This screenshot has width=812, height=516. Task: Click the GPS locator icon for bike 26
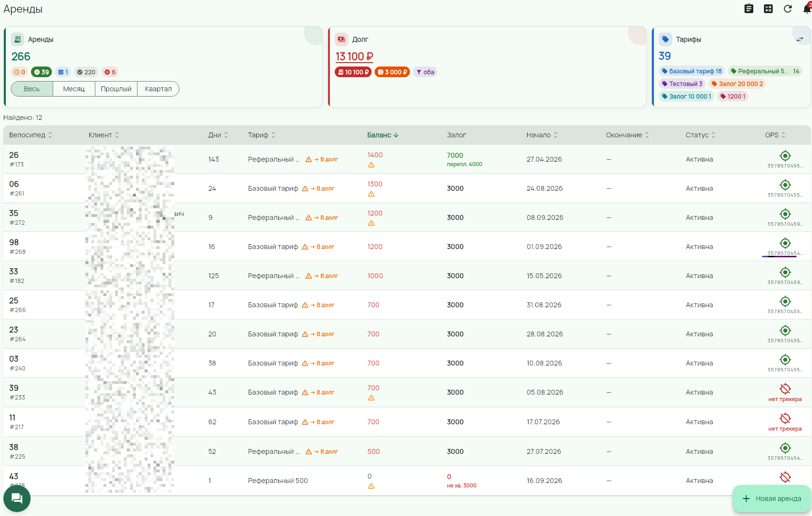tap(785, 156)
